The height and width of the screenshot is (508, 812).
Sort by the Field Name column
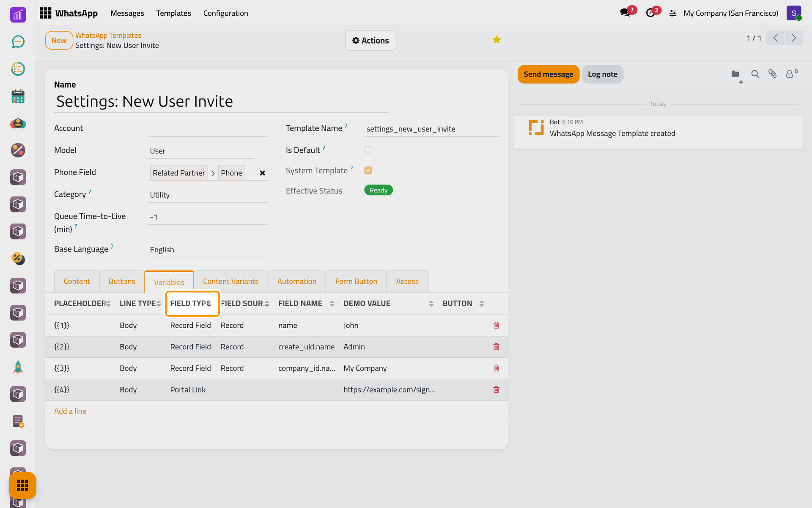pos(306,304)
